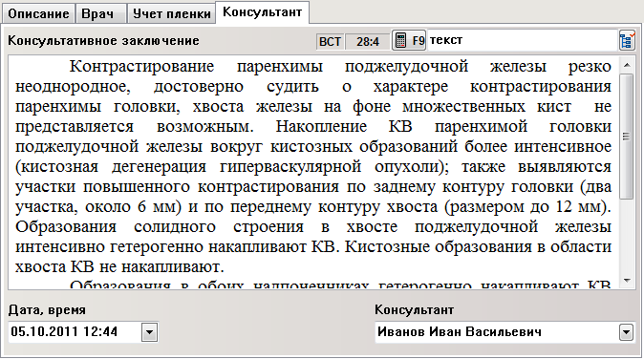This screenshot has width=644, height=359.
Task: Click the scroll up arrow of conclusion text
Action: 627,65
